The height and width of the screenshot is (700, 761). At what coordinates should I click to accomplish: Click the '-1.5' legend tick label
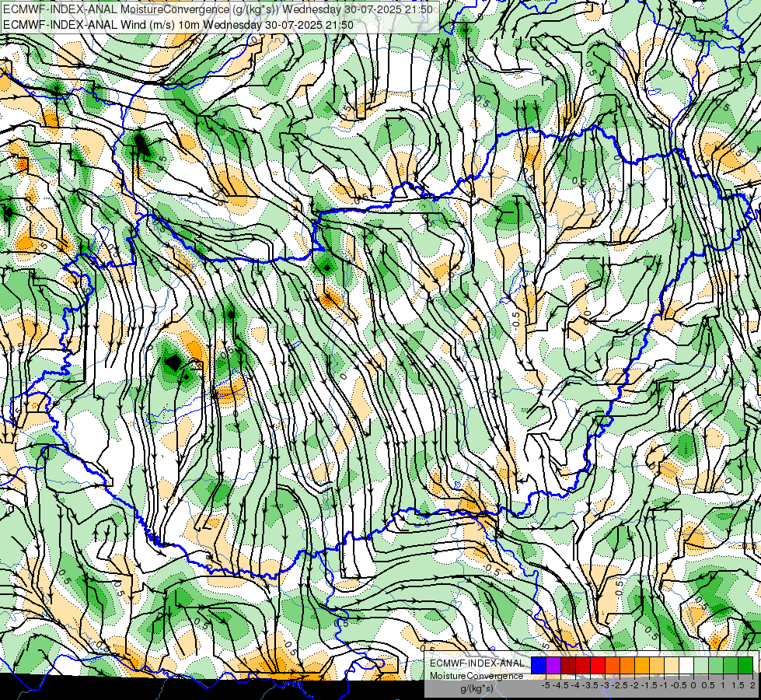649,685
